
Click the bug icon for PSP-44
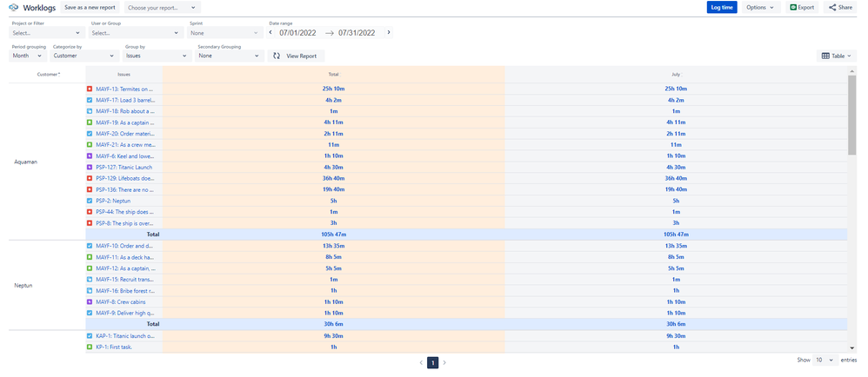[90, 212]
